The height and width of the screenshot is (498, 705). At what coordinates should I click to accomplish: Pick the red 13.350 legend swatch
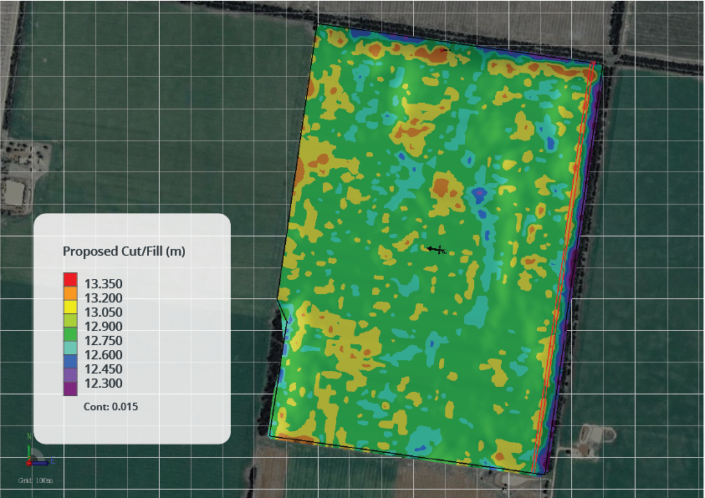(70, 279)
